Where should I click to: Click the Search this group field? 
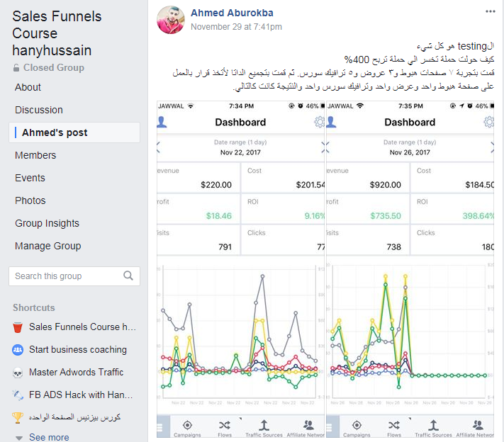[74, 276]
